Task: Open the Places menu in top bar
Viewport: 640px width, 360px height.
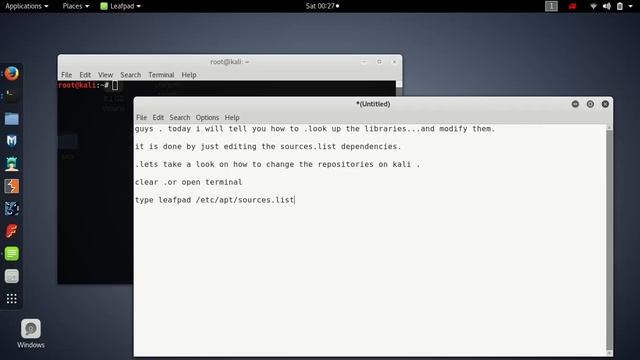Action: click(x=76, y=6)
